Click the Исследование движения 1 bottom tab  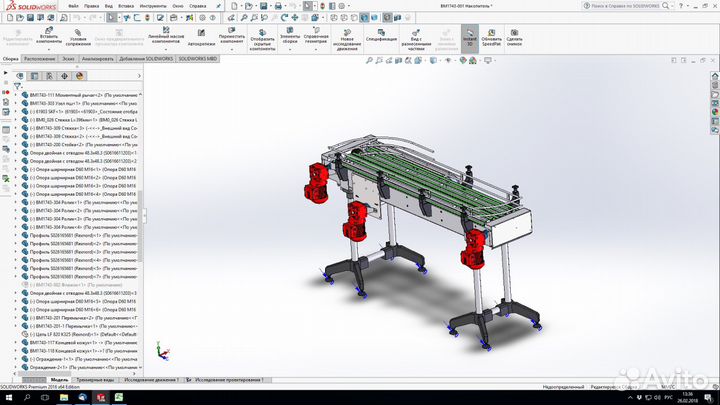pyautogui.click(x=152, y=380)
